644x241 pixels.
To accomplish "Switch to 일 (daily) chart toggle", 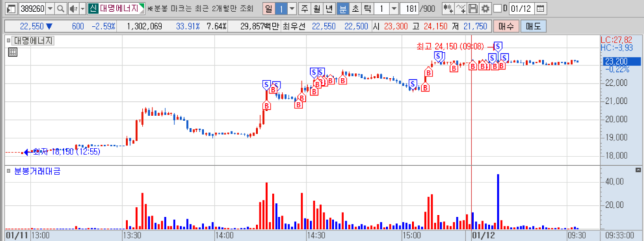I will (x=268, y=8).
